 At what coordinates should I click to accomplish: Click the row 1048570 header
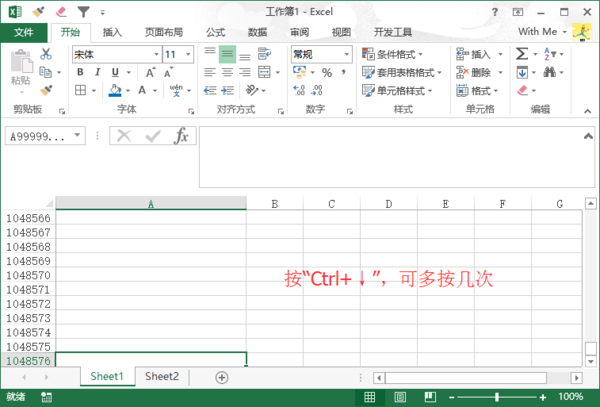click(28, 275)
